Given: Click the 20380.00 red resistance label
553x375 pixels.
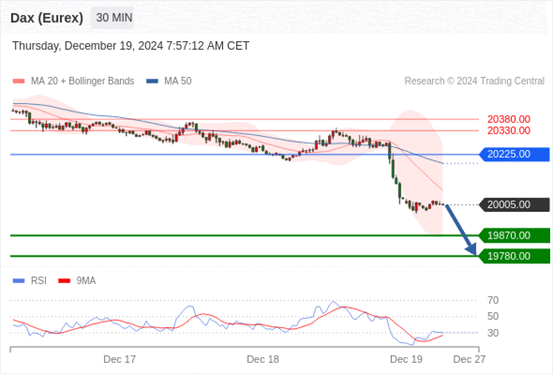Looking at the screenshot, I should (x=509, y=119).
